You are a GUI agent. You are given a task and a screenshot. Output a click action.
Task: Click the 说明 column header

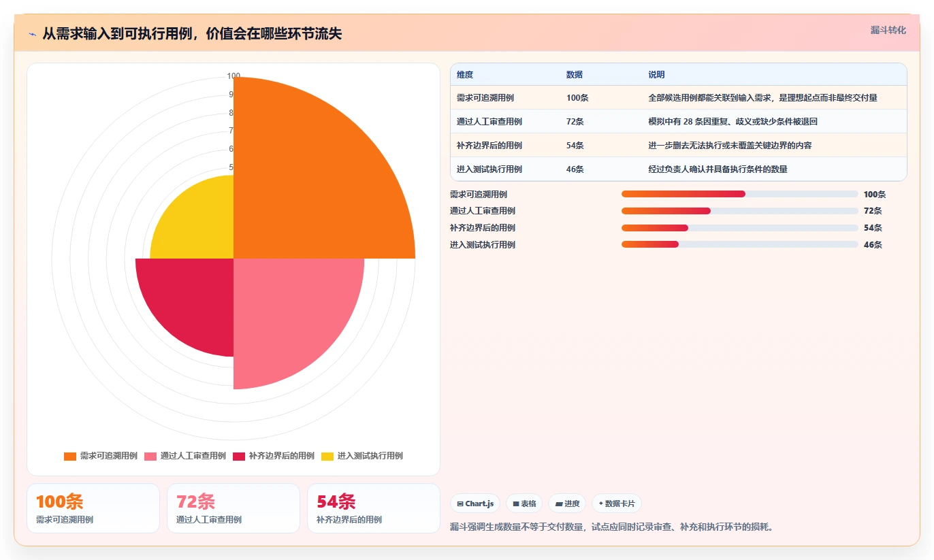pos(657,75)
